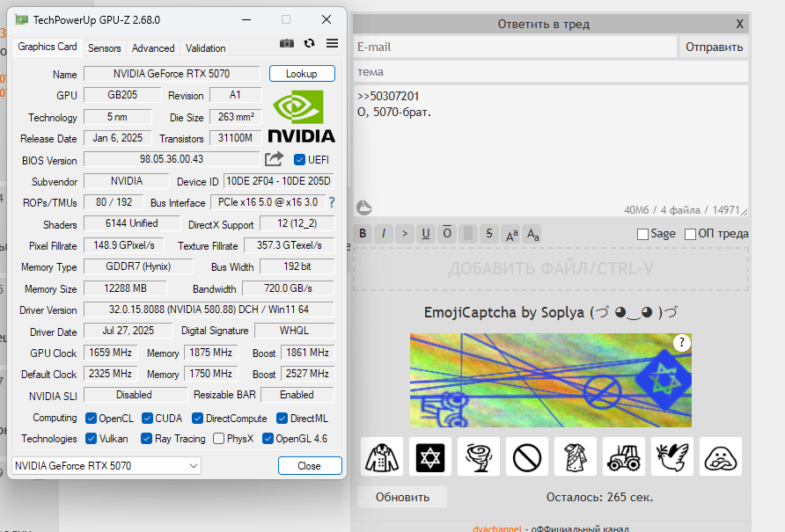Viewport: 785px width, 532px height.
Task: Click the NVIDIA logo in GPU-Z
Action: tap(301, 116)
